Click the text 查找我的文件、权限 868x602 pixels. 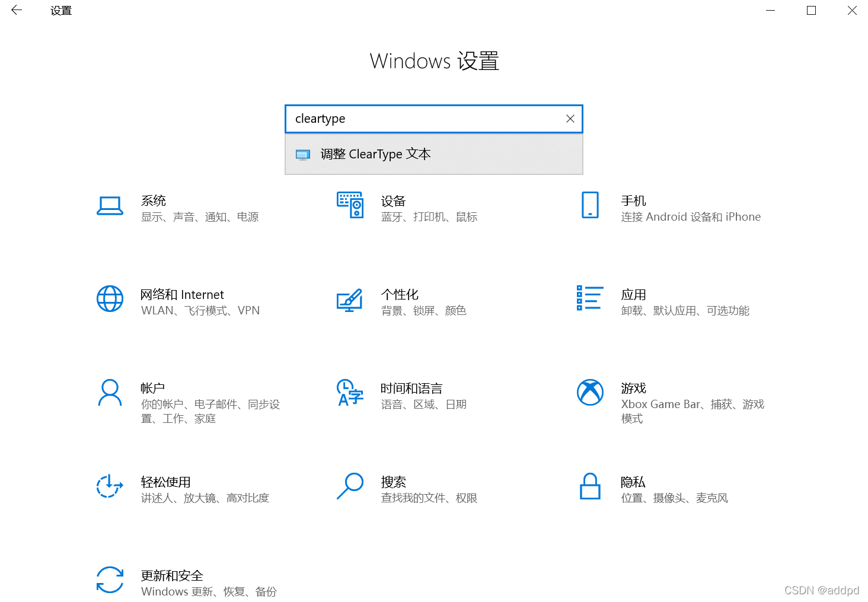pyautogui.click(x=429, y=498)
